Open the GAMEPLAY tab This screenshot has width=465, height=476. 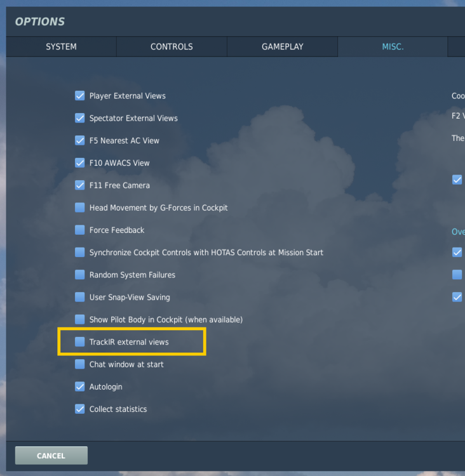[282, 47]
